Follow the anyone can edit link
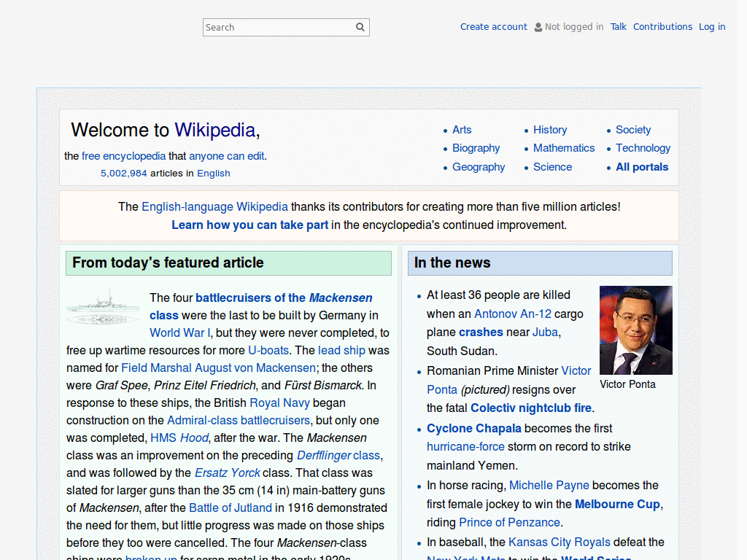The width and height of the screenshot is (747, 560). 226,156
